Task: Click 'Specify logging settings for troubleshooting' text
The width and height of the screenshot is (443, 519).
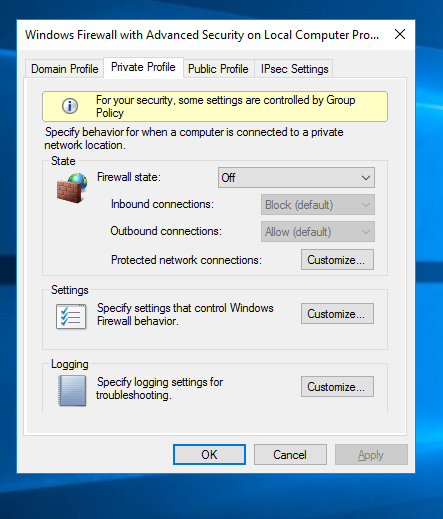Action: click(160, 389)
